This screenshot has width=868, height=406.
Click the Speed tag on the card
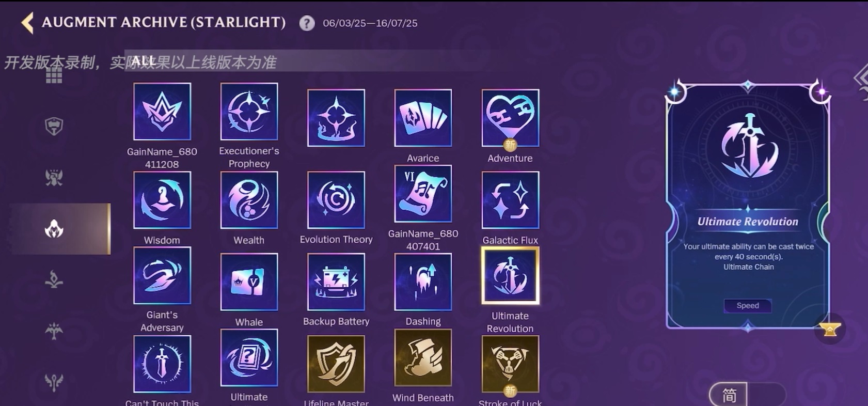(x=748, y=305)
